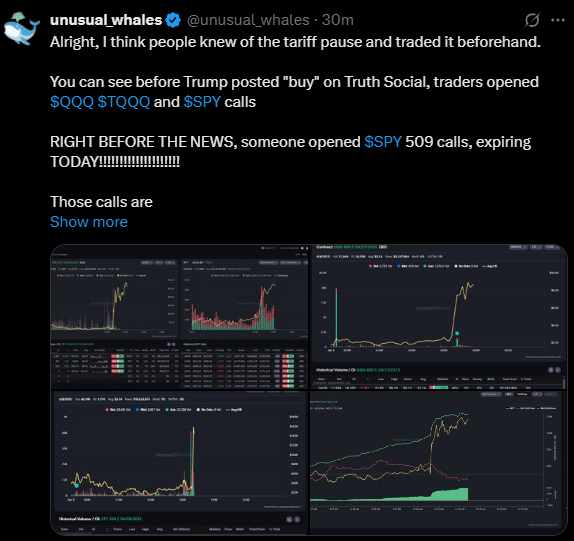Open the three-dot more options menu

[558, 20]
